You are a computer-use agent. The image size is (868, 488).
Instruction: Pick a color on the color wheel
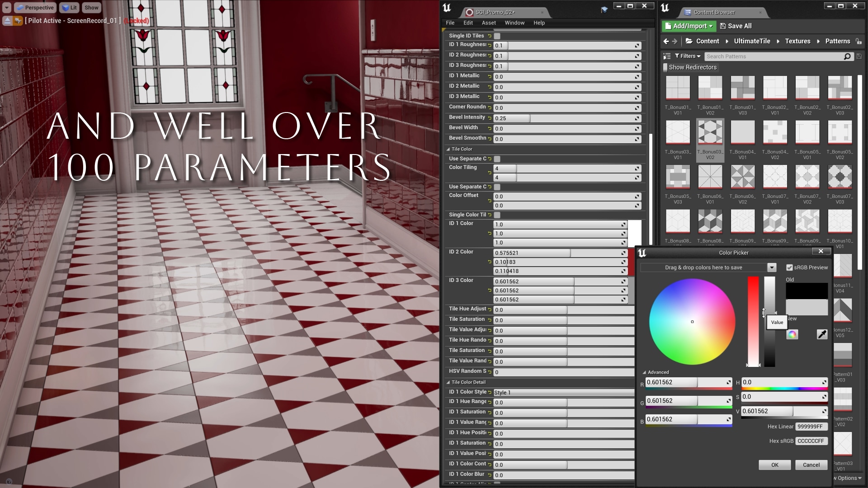click(x=692, y=321)
